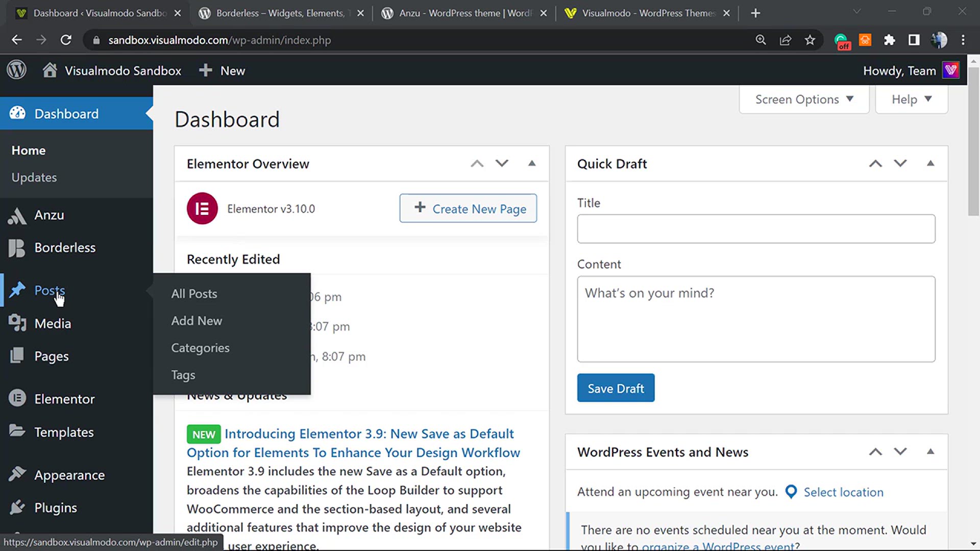This screenshot has height=551, width=980.
Task: Click the Grammarly off extension icon
Action: [841, 41]
